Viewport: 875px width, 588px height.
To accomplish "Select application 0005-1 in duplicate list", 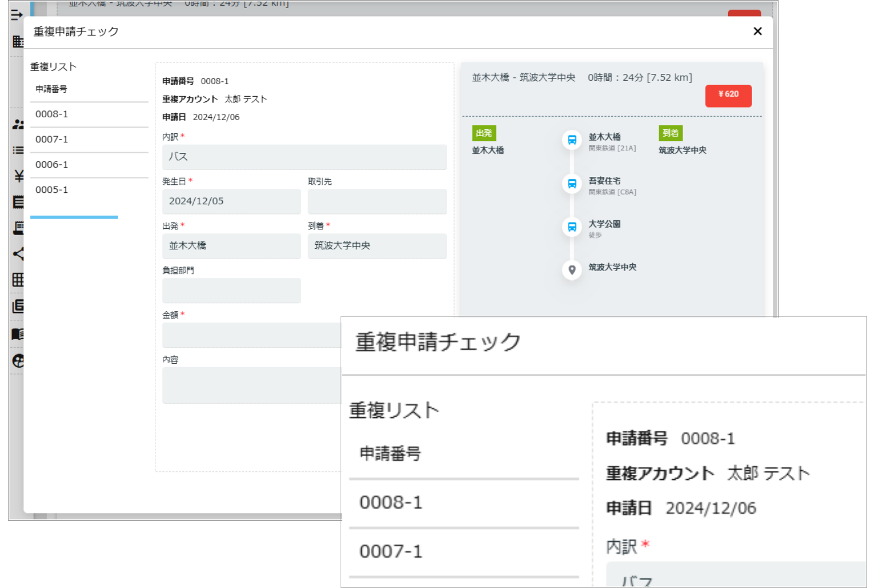I will pyautogui.click(x=89, y=190).
